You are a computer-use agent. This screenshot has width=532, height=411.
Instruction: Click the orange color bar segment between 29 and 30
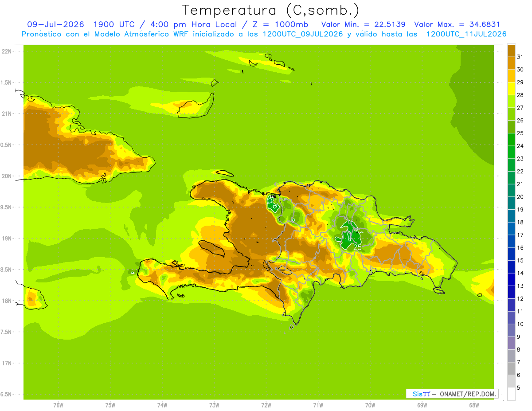[x=511, y=75]
